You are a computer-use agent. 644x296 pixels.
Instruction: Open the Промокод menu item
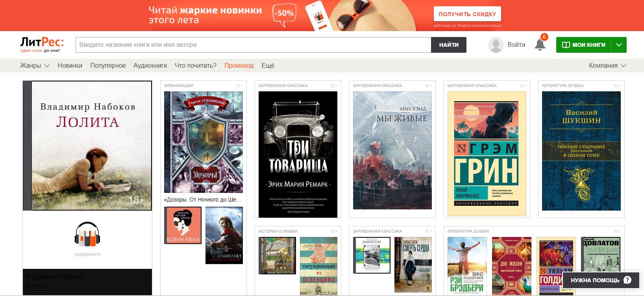(239, 65)
